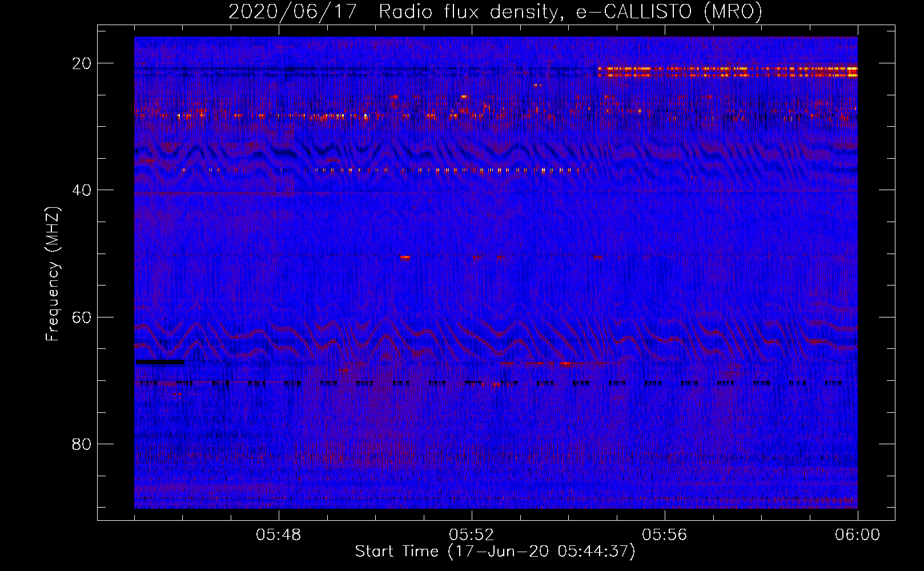The width and height of the screenshot is (924, 571).
Task: Click the '80' frequency tick label
Action: (82, 444)
